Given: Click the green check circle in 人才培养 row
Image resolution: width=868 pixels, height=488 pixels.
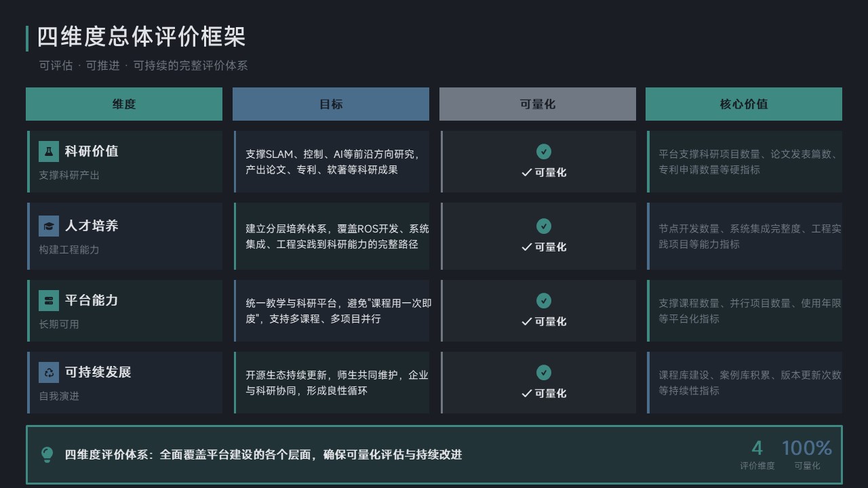Looking at the screenshot, I should pos(544,226).
